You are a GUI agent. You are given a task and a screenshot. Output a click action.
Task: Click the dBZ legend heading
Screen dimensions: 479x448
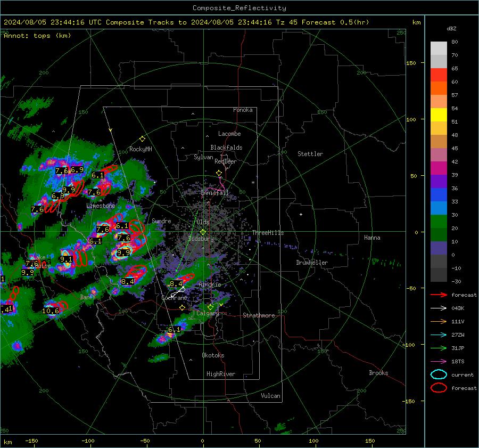point(451,28)
